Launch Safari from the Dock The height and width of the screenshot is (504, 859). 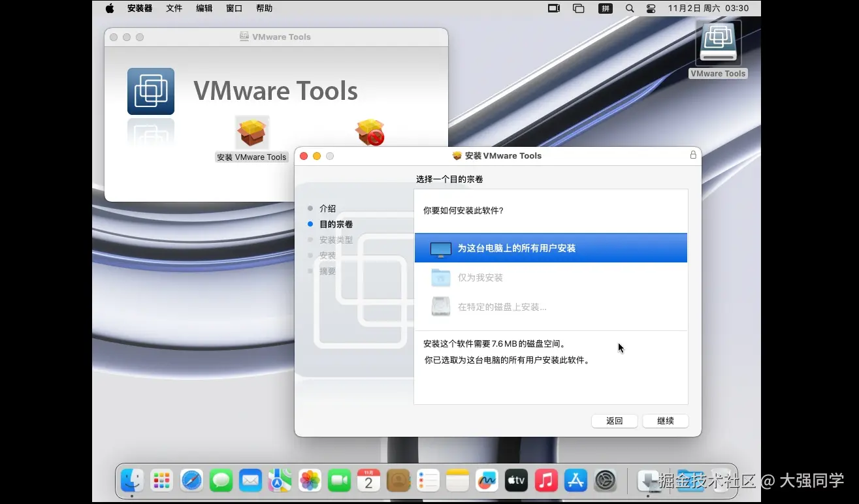192,481
